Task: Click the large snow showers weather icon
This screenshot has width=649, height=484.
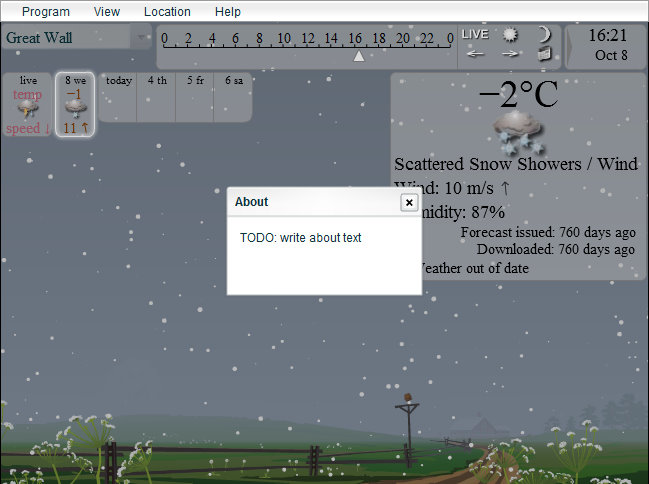Action: (518, 132)
